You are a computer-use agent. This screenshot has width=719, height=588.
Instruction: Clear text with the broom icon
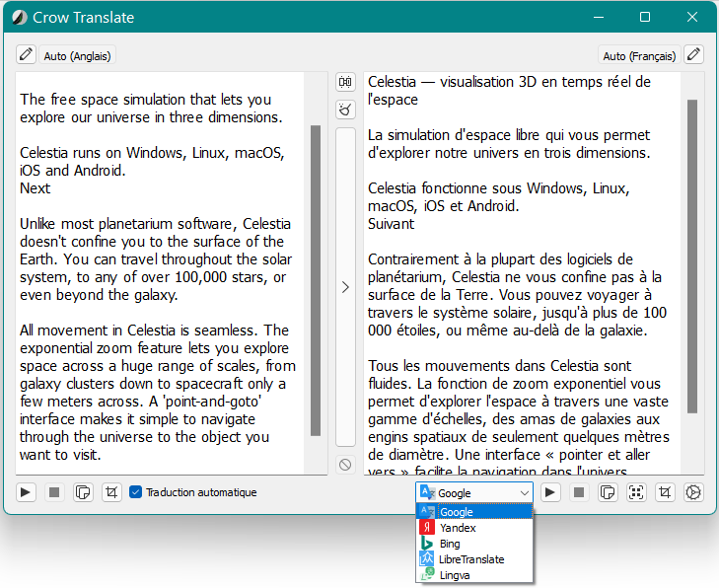point(345,110)
